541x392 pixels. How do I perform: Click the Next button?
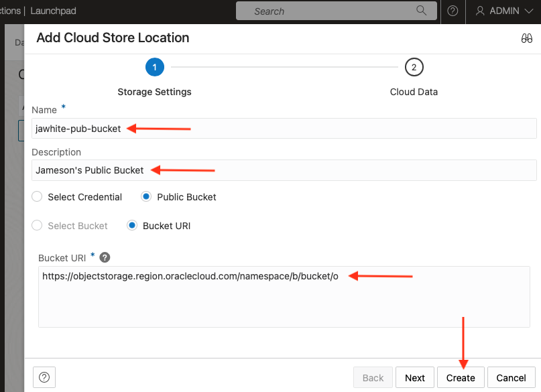click(x=414, y=377)
